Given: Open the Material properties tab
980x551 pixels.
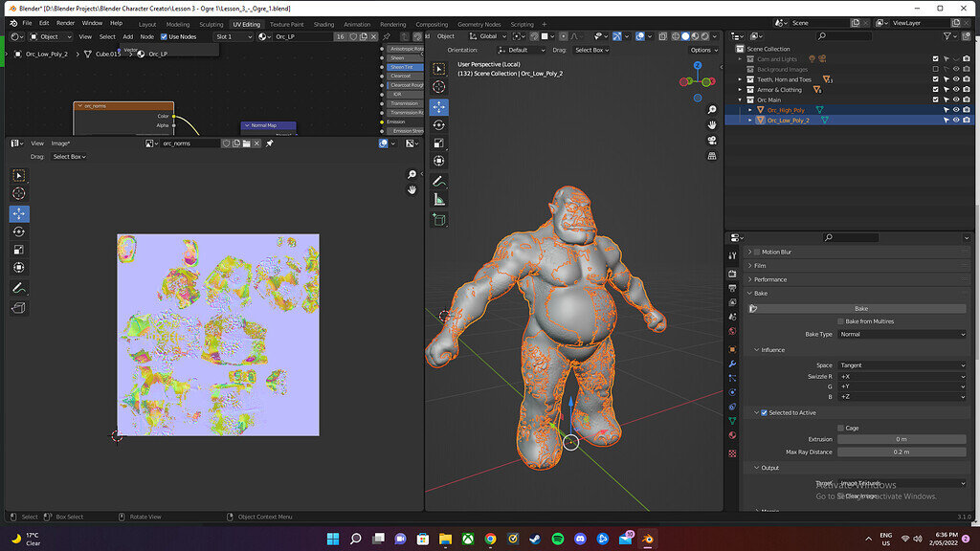Looking at the screenshot, I should coord(732,435).
